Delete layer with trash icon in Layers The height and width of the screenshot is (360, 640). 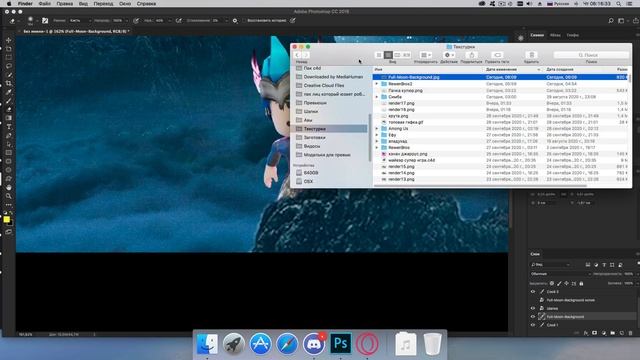coord(631,333)
